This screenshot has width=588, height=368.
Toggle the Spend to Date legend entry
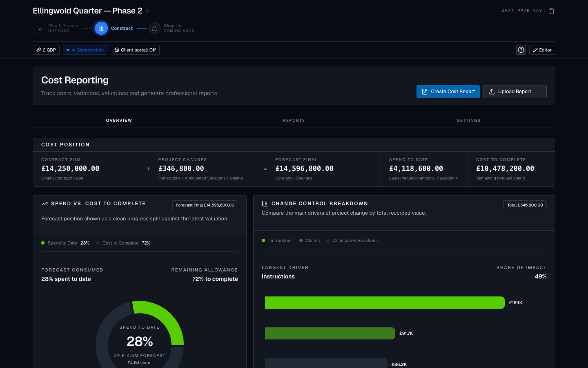pyautogui.click(x=65, y=243)
